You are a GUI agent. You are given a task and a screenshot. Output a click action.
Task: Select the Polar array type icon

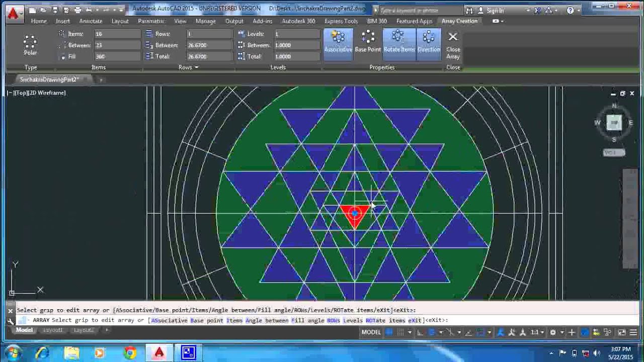point(30,44)
